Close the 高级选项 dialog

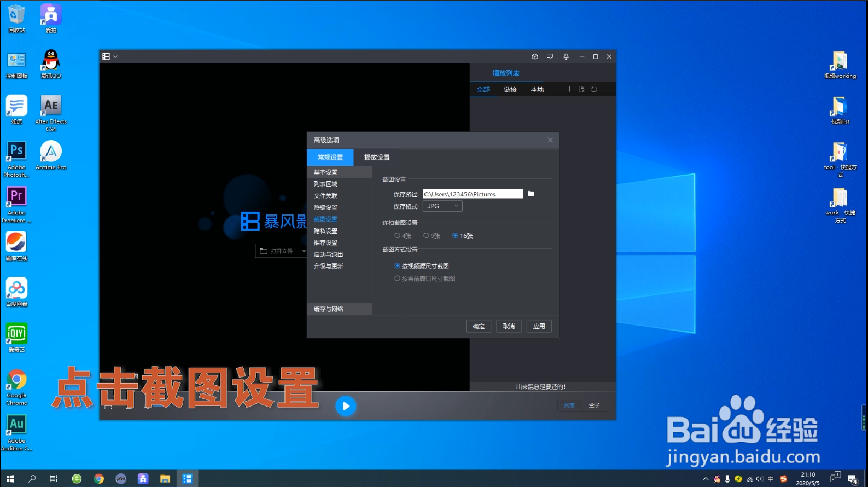tap(550, 140)
